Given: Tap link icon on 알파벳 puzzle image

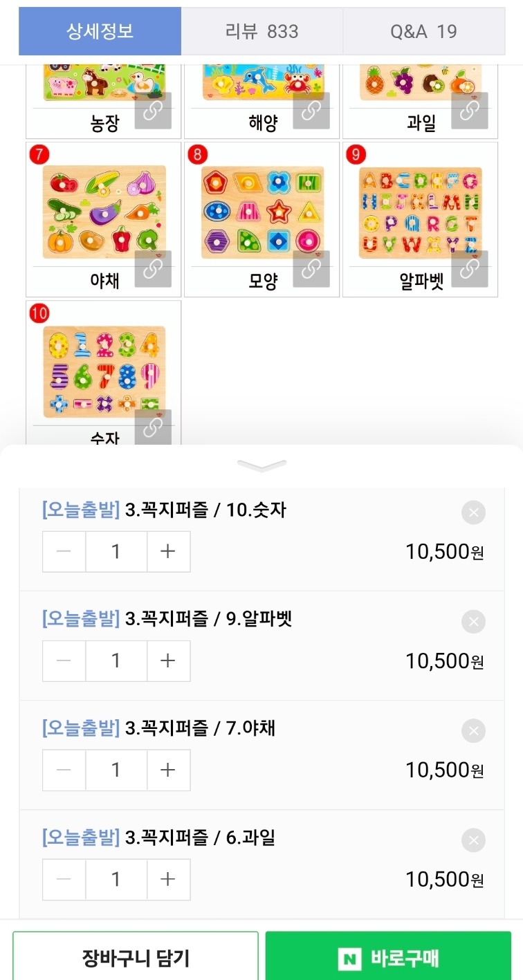Looking at the screenshot, I should 470,268.
